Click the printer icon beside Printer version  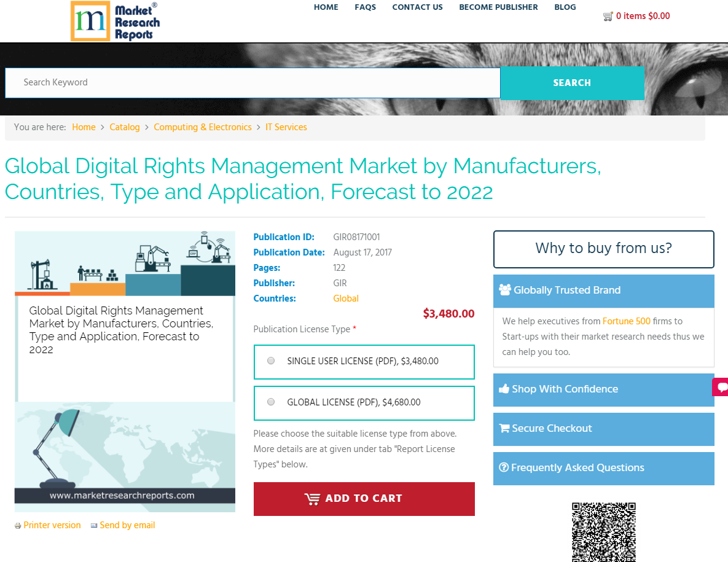tap(17, 525)
